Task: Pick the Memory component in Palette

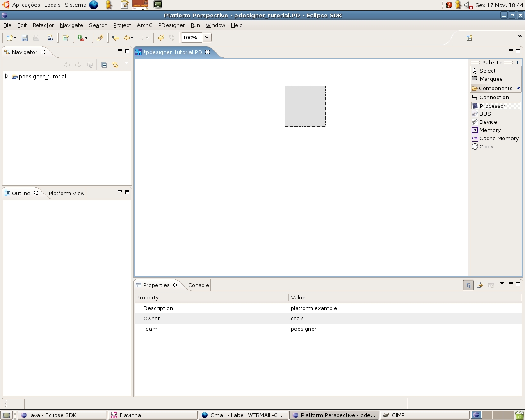Action: click(486, 130)
